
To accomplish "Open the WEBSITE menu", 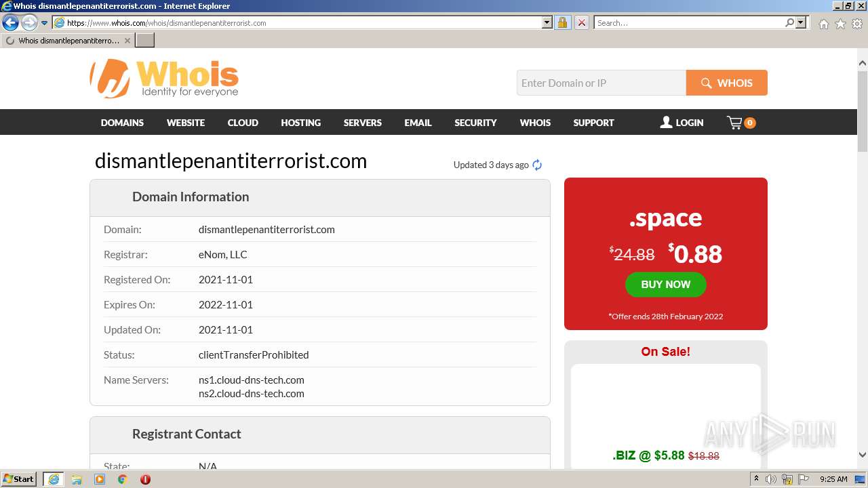I will coord(186,123).
